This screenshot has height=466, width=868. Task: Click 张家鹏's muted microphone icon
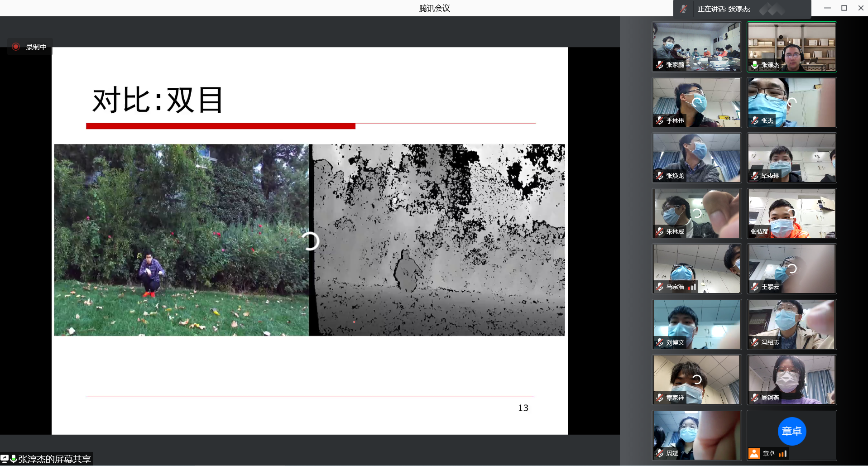(660, 65)
